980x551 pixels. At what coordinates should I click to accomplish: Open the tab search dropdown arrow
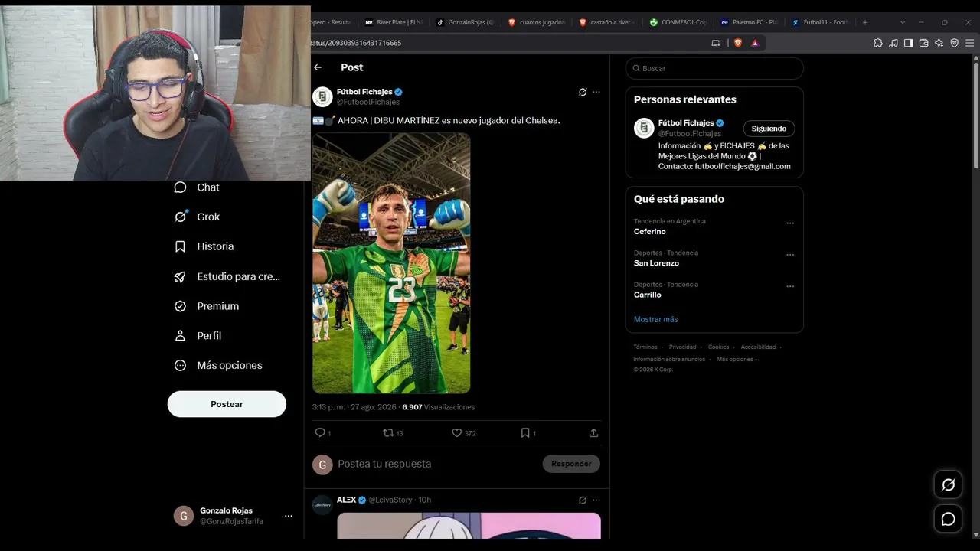pyautogui.click(x=903, y=22)
